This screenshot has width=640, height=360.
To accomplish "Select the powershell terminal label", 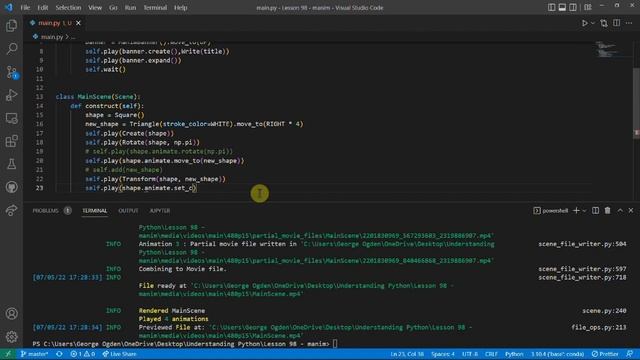I will pos(551,211).
